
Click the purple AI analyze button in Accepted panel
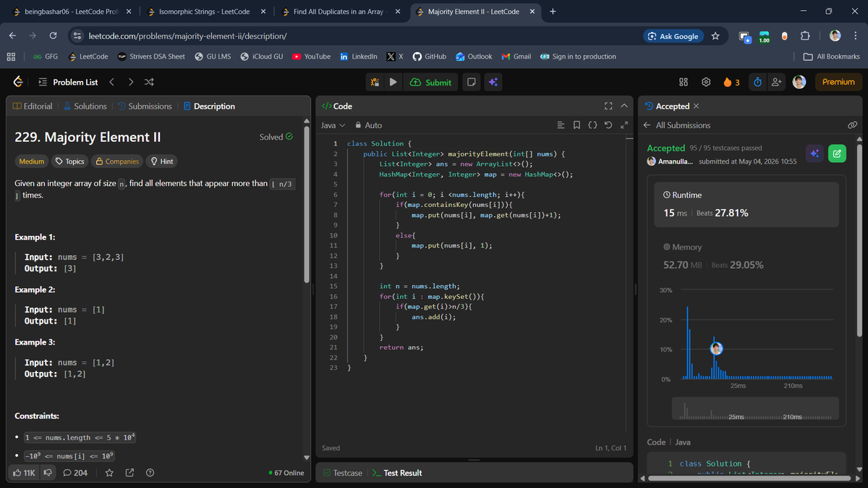[814, 153]
